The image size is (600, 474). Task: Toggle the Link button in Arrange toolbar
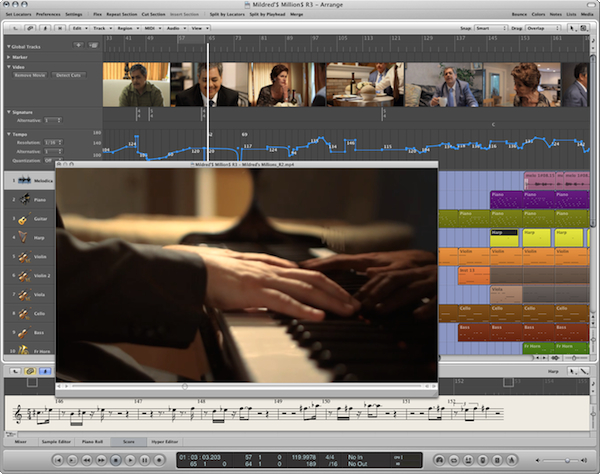pos(30,28)
